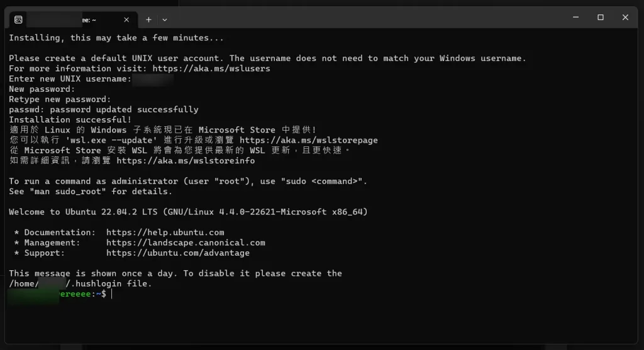Click the 'Welcome to Ubuntu 22.04.2 LTS' line
The image size is (644, 350).
click(x=83, y=212)
